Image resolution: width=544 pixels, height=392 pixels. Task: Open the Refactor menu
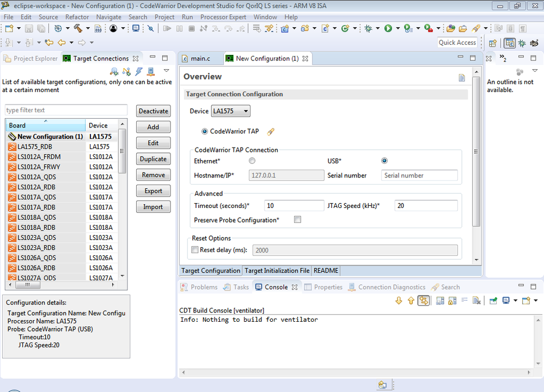[x=77, y=17]
